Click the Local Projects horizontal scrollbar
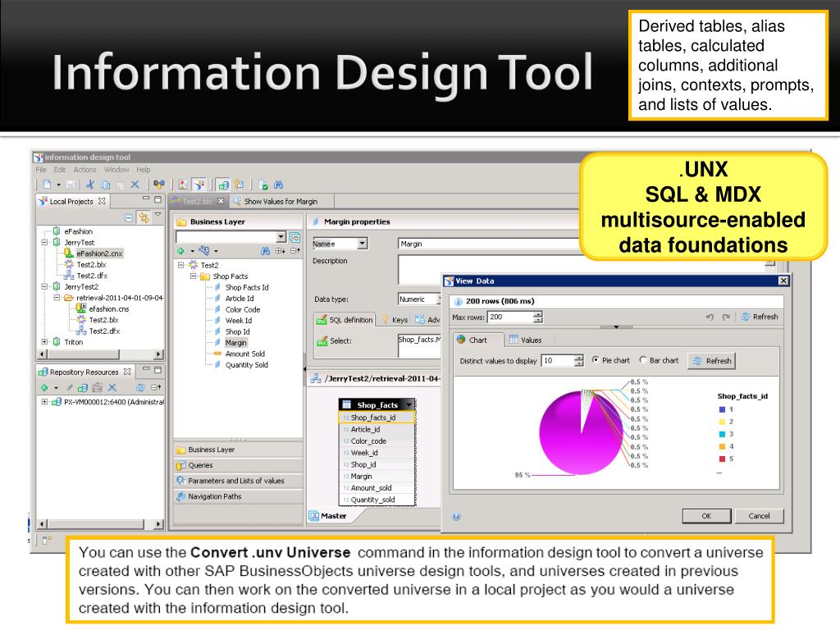Viewport: 840px width, 630px height. (100, 354)
